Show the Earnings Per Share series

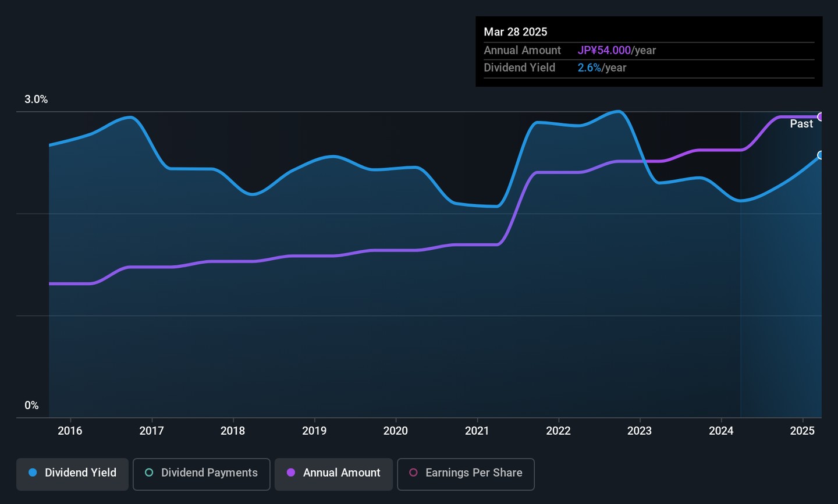(466, 473)
